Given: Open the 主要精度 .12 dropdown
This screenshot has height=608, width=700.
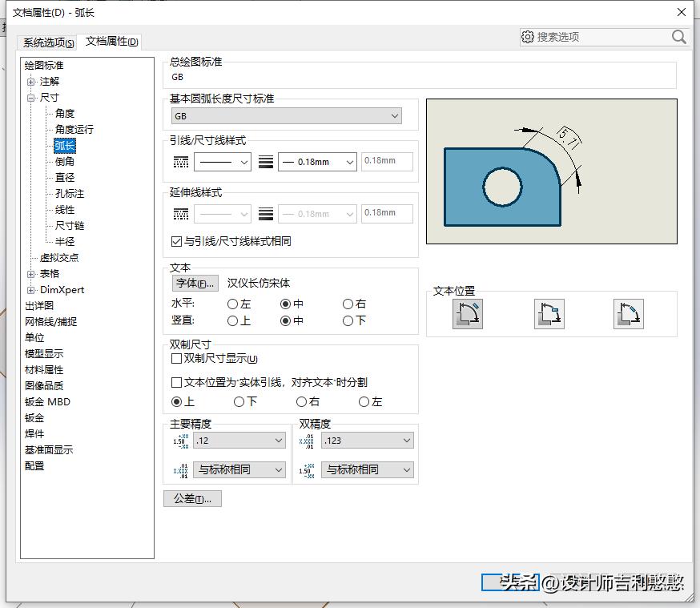Looking at the screenshot, I should pyautogui.click(x=238, y=440).
